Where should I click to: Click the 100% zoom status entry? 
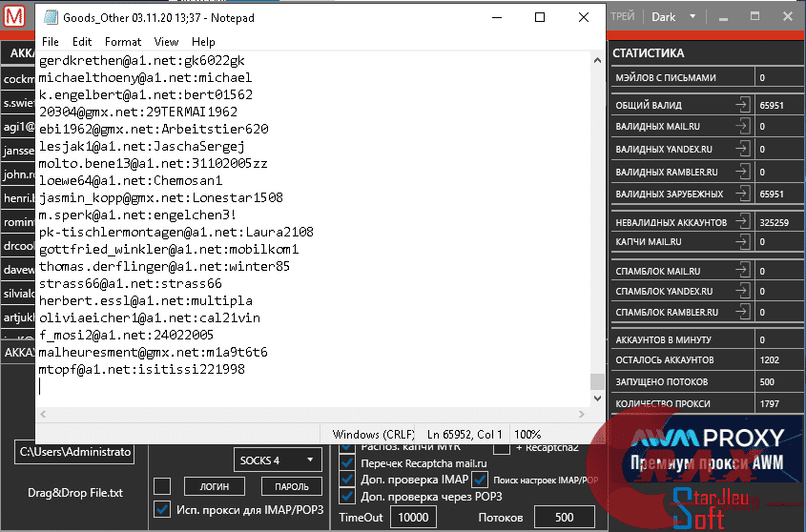tap(527, 435)
